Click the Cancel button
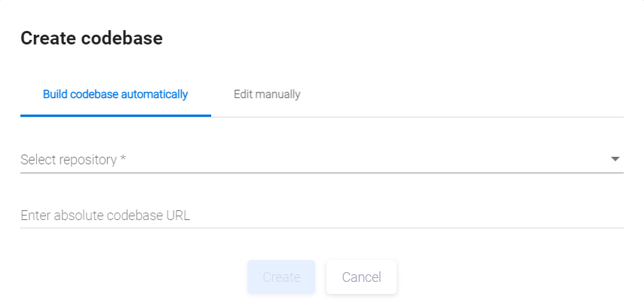Viewport: 644px width, 306px height. point(361,277)
